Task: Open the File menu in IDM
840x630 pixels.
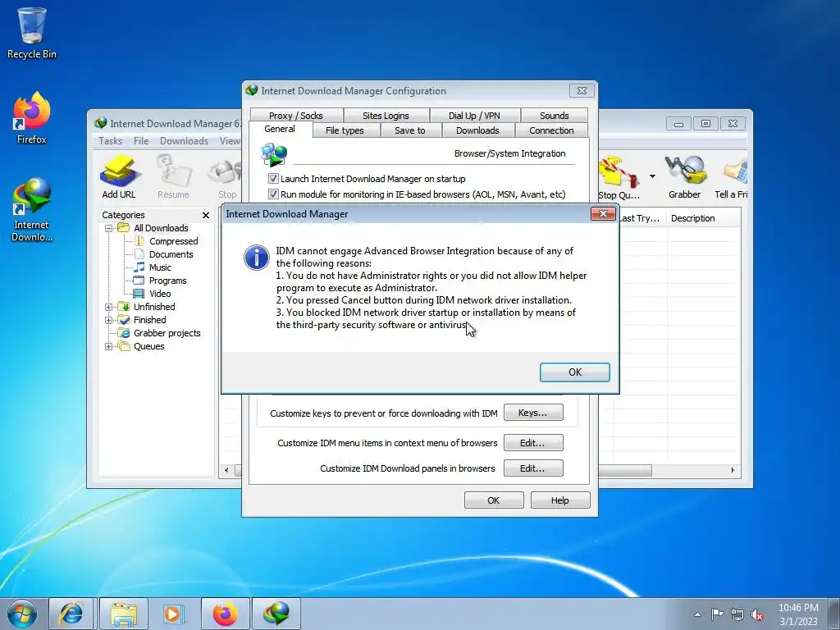Action: (x=141, y=141)
